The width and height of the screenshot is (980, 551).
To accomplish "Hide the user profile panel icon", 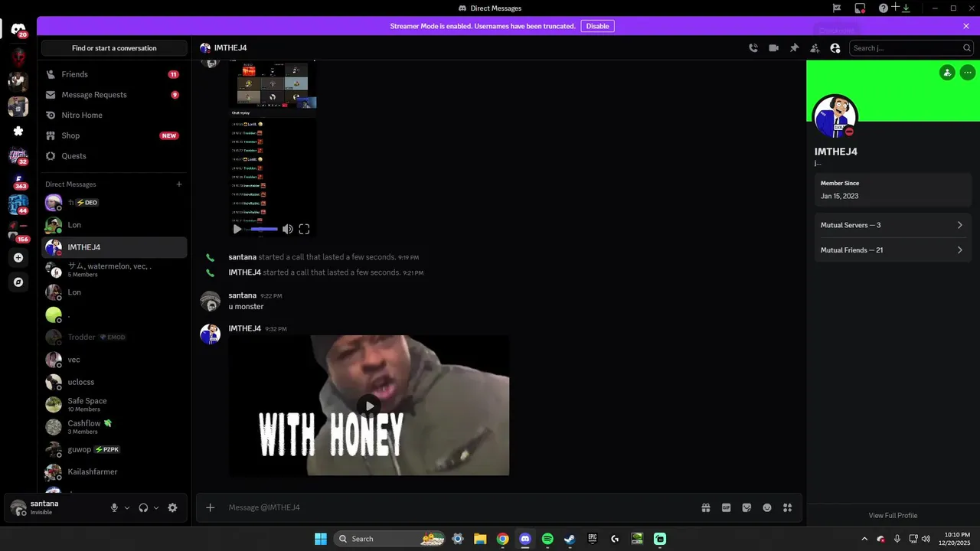I will [x=835, y=48].
